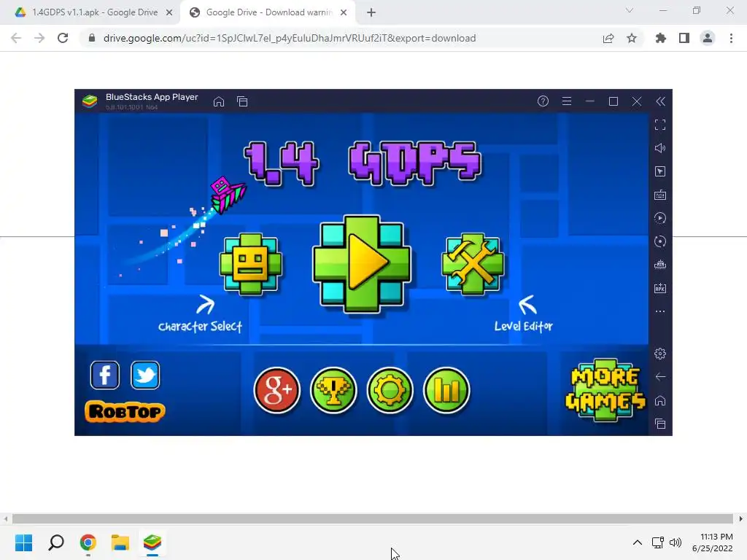Open BlueStacks help question mark
Image resolution: width=747 pixels, height=560 pixels.
pos(543,101)
